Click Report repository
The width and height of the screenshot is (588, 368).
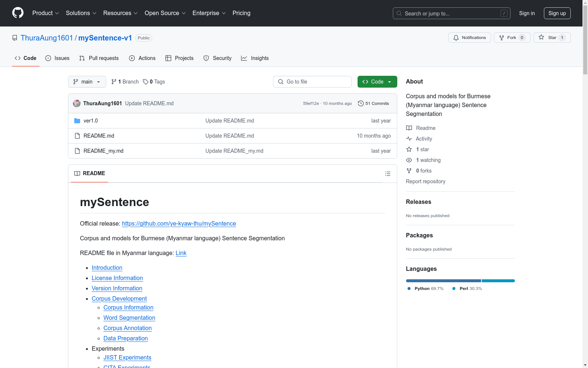(426, 181)
